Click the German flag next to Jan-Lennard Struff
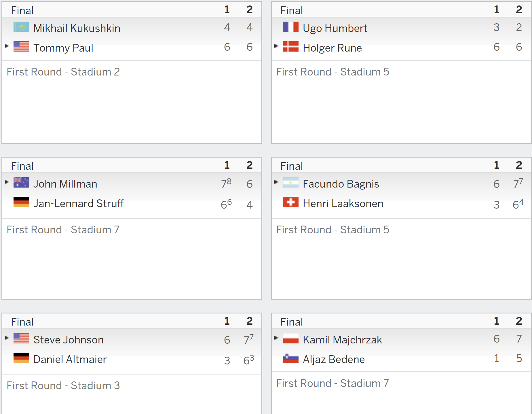The image size is (532, 414). point(21,202)
